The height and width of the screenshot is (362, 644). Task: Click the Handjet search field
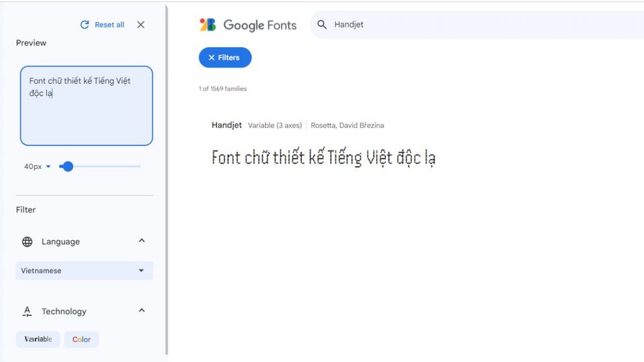pyautogui.click(x=476, y=25)
